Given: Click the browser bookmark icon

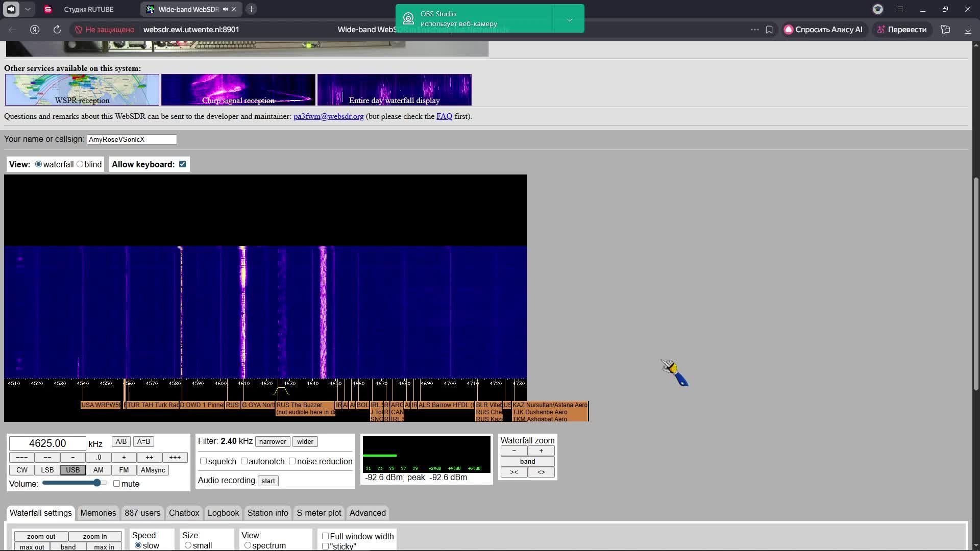Looking at the screenshot, I should pyautogui.click(x=769, y=30).
